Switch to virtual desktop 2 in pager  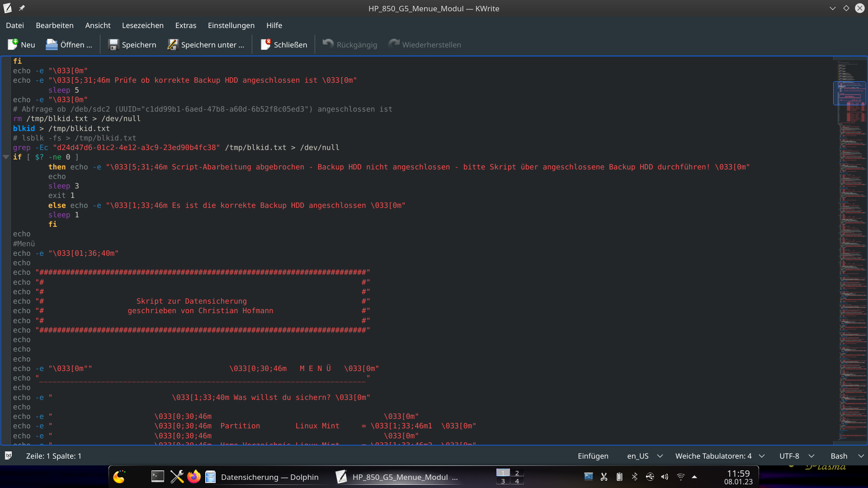[517, 473]
